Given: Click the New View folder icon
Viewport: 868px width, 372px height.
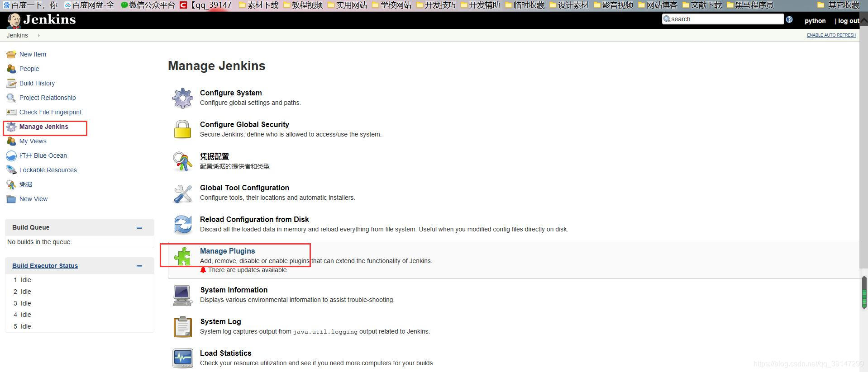Looking at the screenshot, I should click(11, 199).
